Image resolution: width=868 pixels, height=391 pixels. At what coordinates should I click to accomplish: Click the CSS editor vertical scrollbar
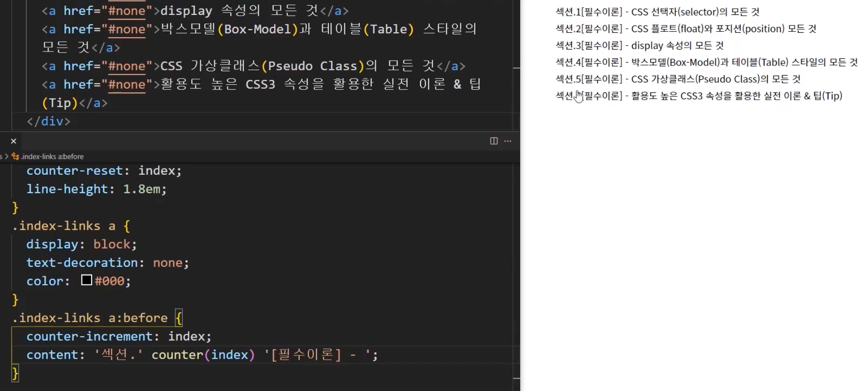(516, 277)
